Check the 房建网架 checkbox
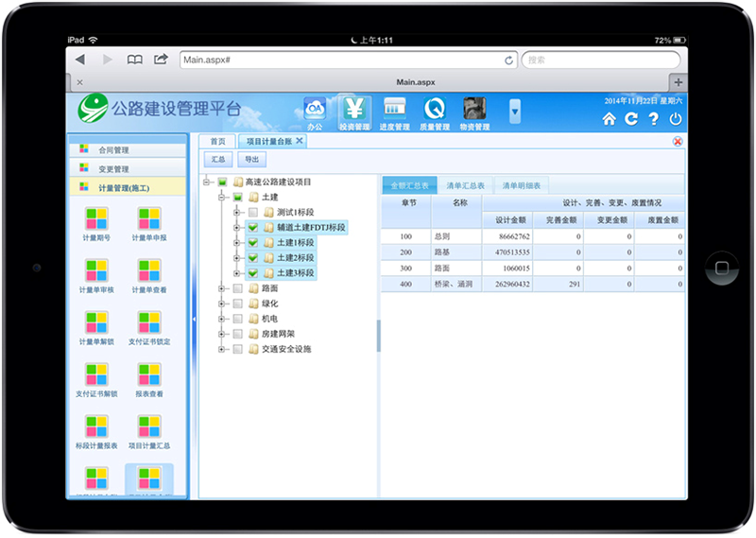The image size is (756, 538). click(238, 334)
